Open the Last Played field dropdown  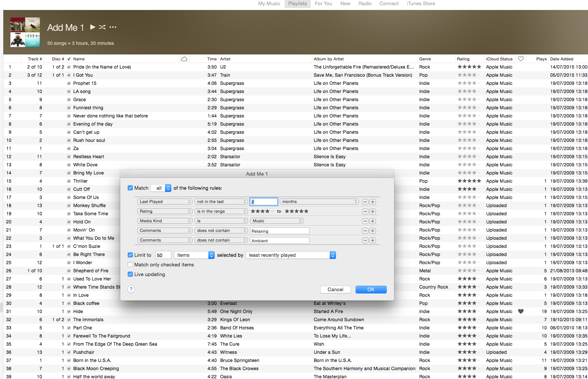click(165, 202)
